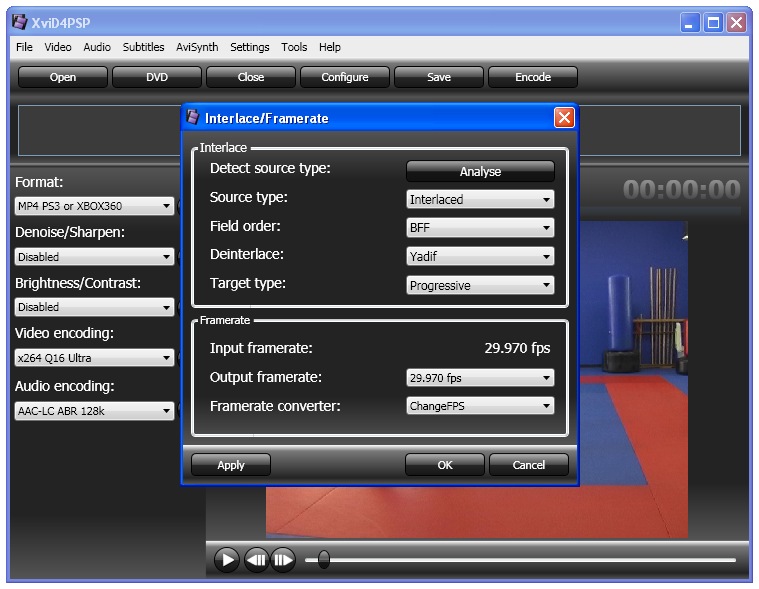The height and width of the screenshot is (589, 759).
Task: Click the DVD toolbar button
Action: [157, 77]
